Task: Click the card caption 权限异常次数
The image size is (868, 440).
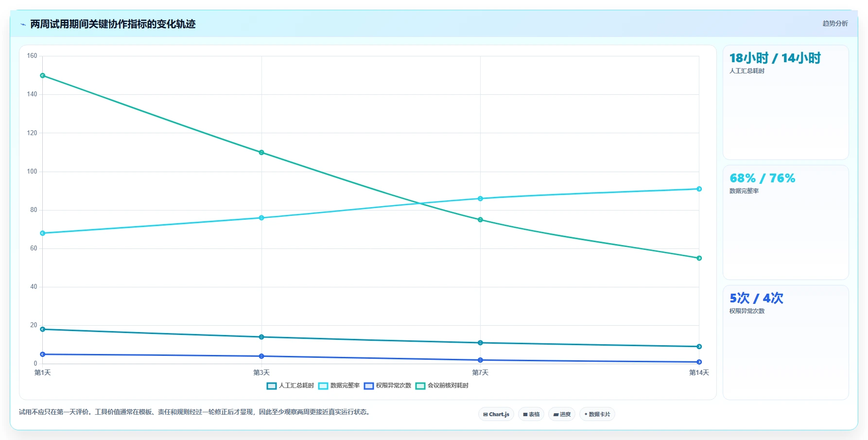Action: pyautogui.click(x=747, y=311)
